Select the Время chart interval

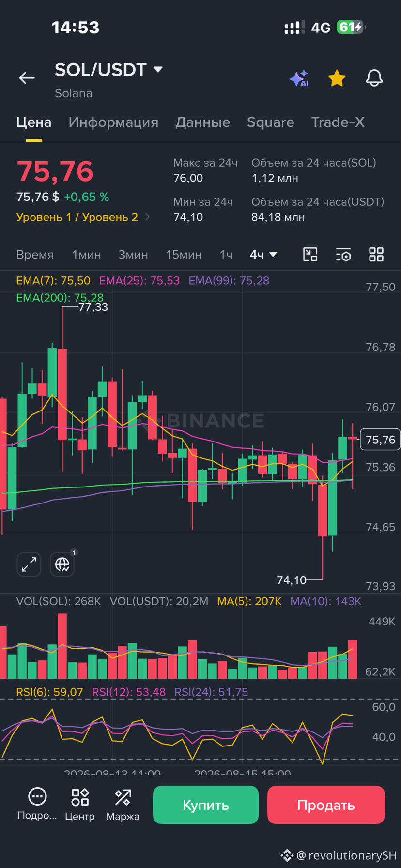pos(35,255)
